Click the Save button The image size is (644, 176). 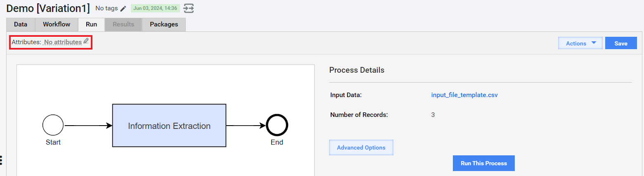pyautogui.click(x=621, y=43)
